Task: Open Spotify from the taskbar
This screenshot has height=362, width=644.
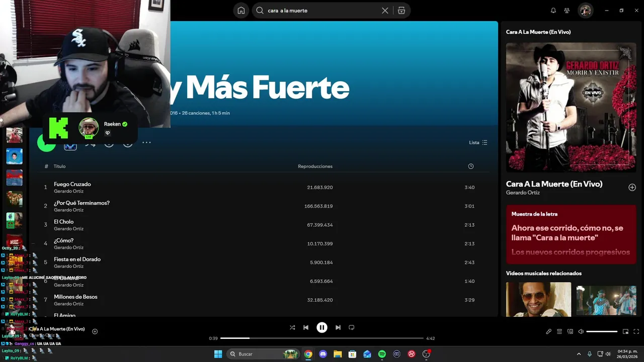Action: coord(382,354)
